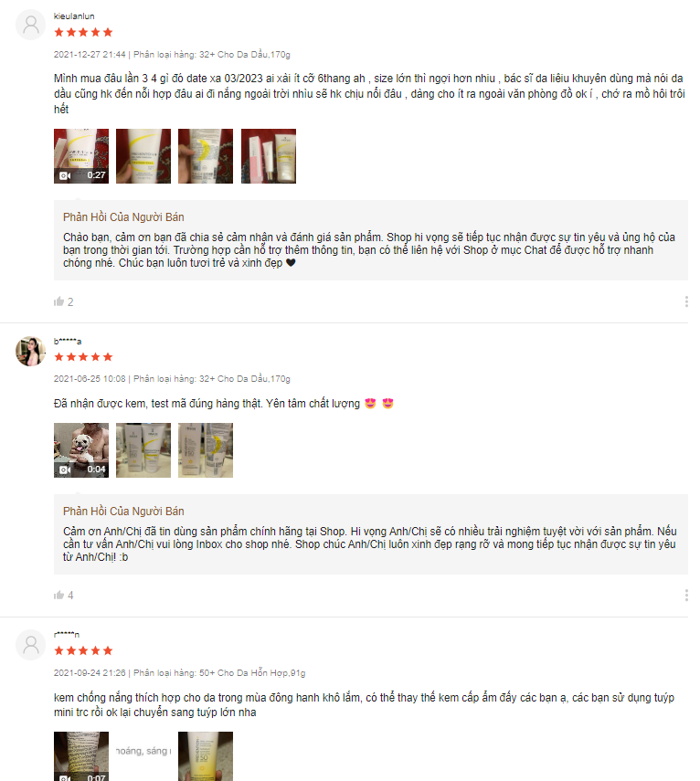Click username b*****a
The height and width of the screenshot is (781, 700).
68,342
